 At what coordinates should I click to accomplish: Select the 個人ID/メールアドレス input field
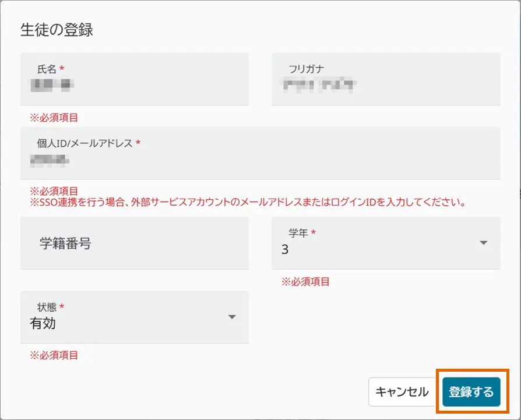point(260,160)
